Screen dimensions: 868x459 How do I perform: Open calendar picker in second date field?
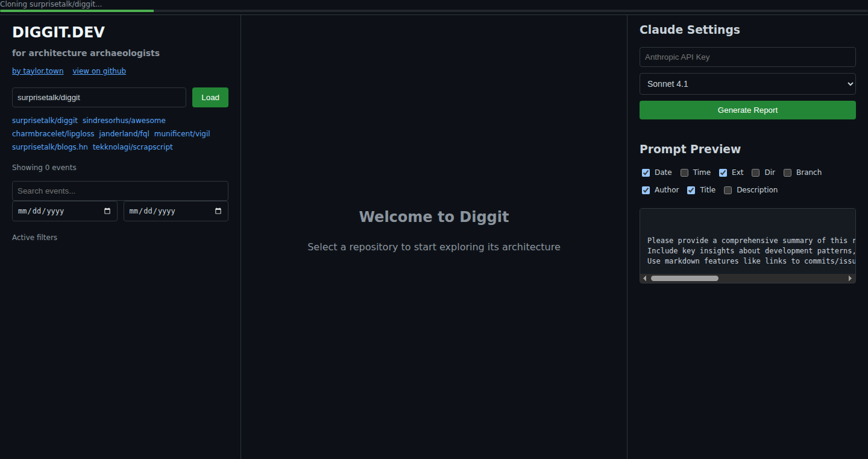pyautogui.click(x=218, y=211)
